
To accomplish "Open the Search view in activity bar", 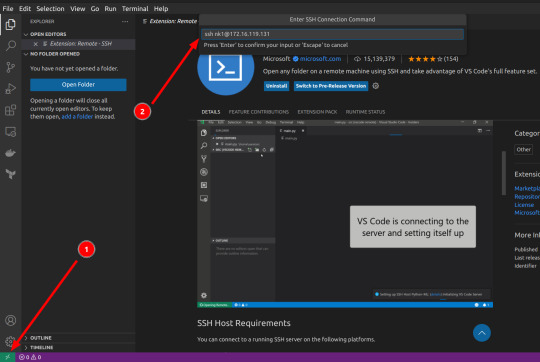I will click(x=10, y=45).
